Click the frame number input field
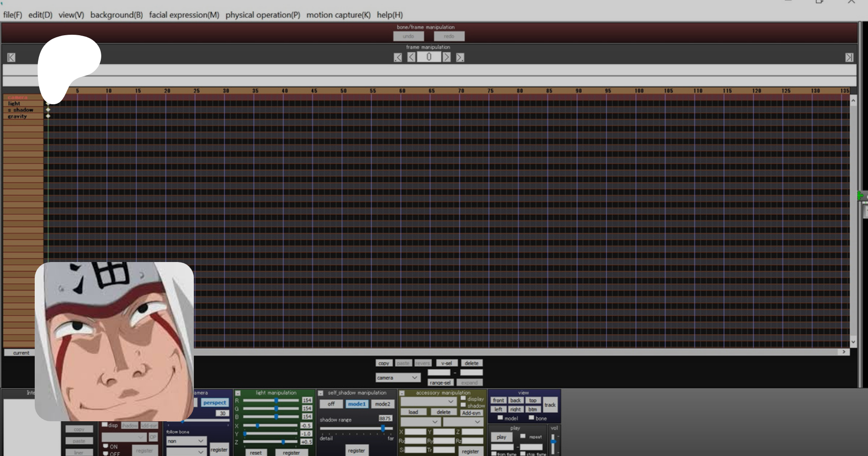The height and width of the screenshot is (456, 868). (x=429, y=57)
